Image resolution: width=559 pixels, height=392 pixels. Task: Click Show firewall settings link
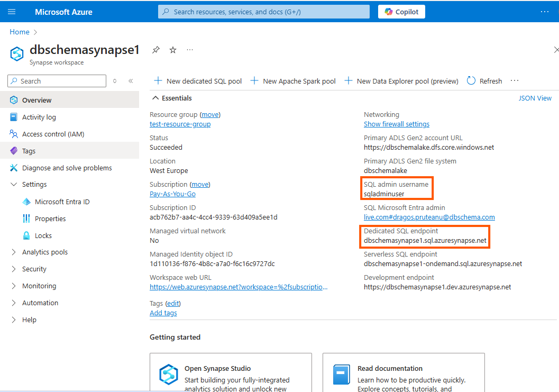pyautogui.click(x=396, y=124)
